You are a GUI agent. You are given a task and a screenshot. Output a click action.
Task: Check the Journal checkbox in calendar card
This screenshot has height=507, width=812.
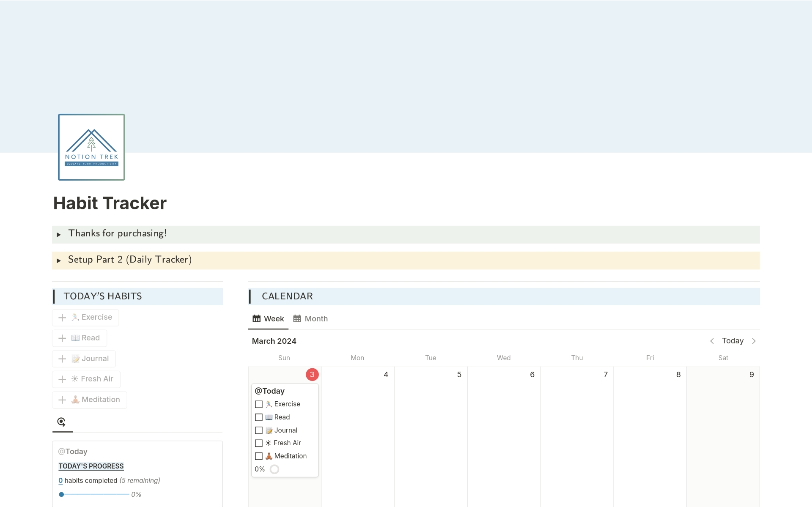pyautogui.click(x=259, y=430)
